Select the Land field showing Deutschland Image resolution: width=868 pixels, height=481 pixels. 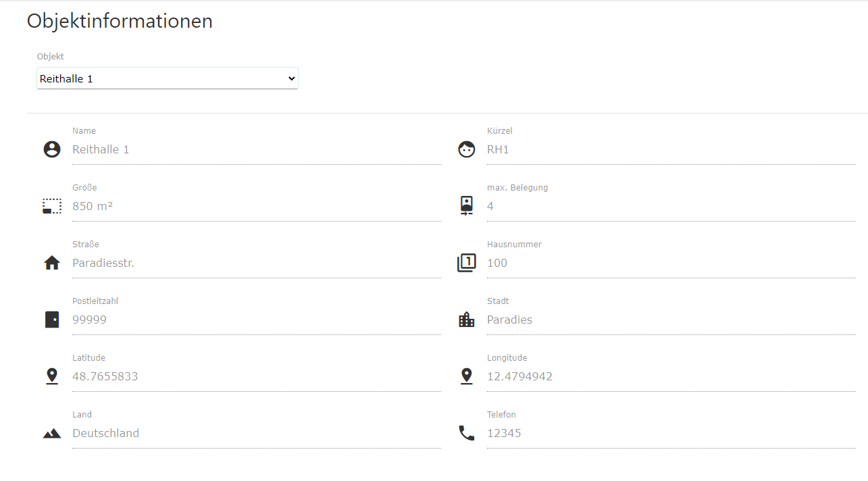(x=256, y=434)
